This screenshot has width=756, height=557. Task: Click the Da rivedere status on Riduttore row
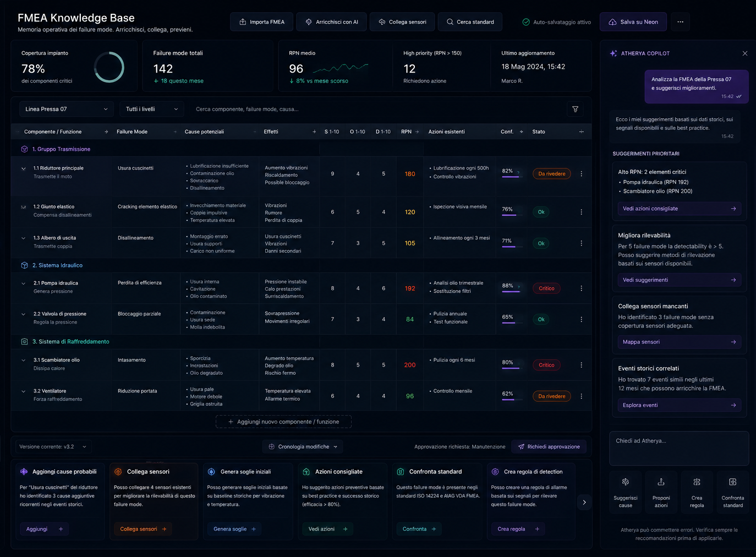coord(551,174)
